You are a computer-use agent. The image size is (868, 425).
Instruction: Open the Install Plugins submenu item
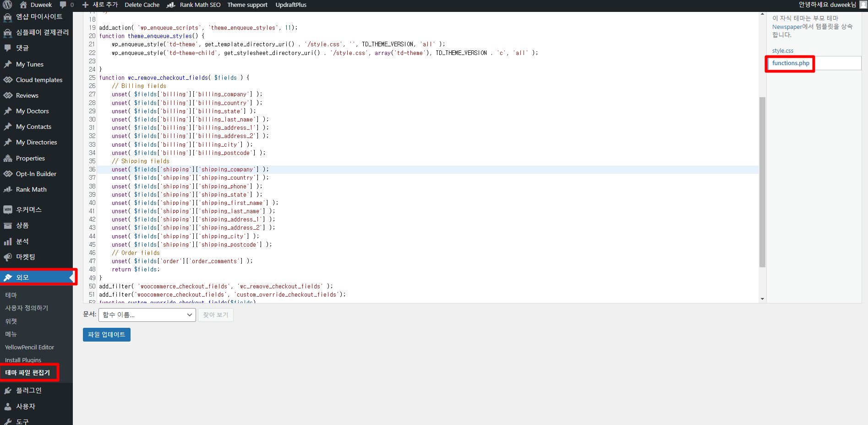(x=23, y=360)
